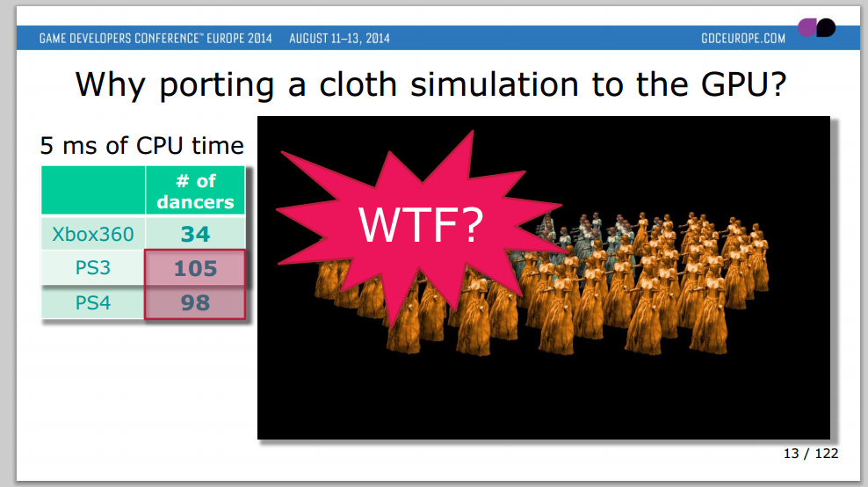868x487 pixels.
Task: Click the value '98' in the table
Action: [x=195, y=302]
